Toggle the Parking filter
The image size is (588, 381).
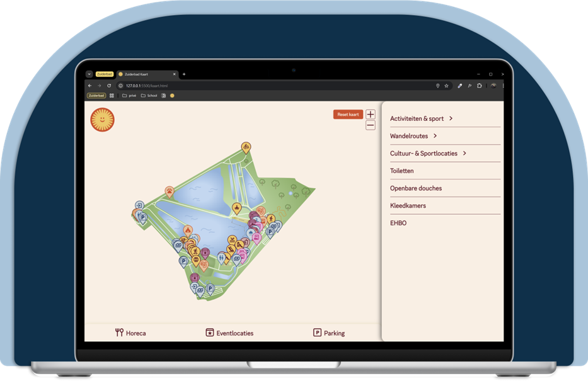329,333
